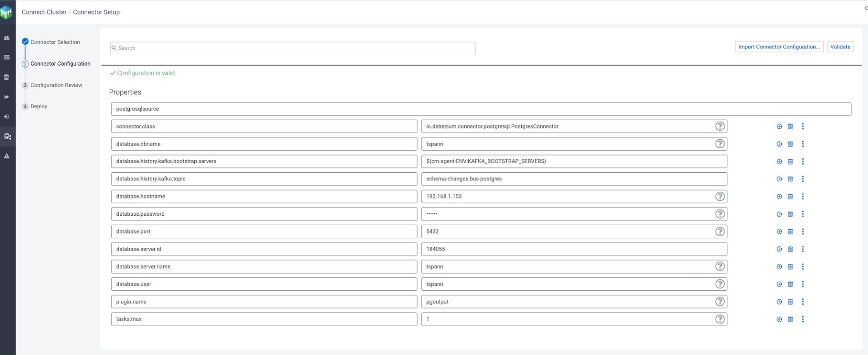Image resolution: width=868 pixels, height=355 pixels.
Task: Jump to the Configuration Review step
Action: coord(56,85)
